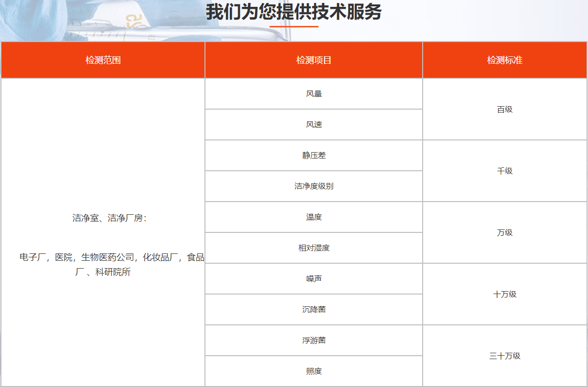Select the 百级 standard cell
This screenshot has height=387, width=588.
tap(504, 109)
